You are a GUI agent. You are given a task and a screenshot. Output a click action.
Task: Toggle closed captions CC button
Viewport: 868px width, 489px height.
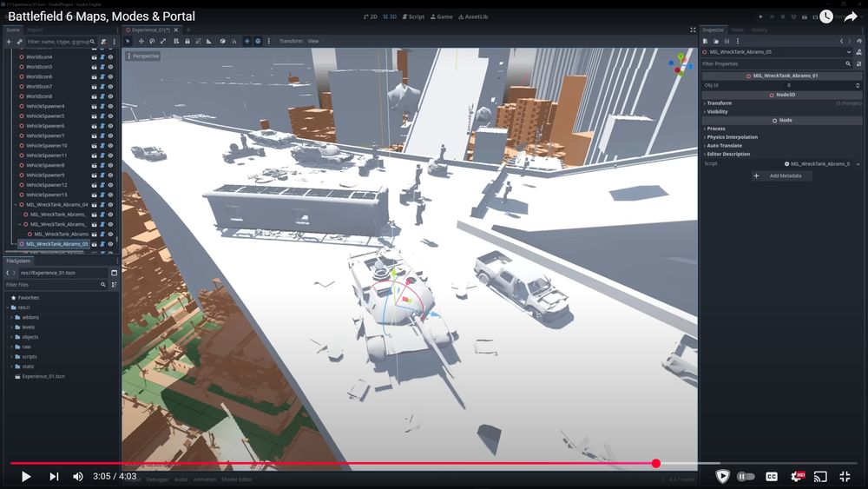771,476
